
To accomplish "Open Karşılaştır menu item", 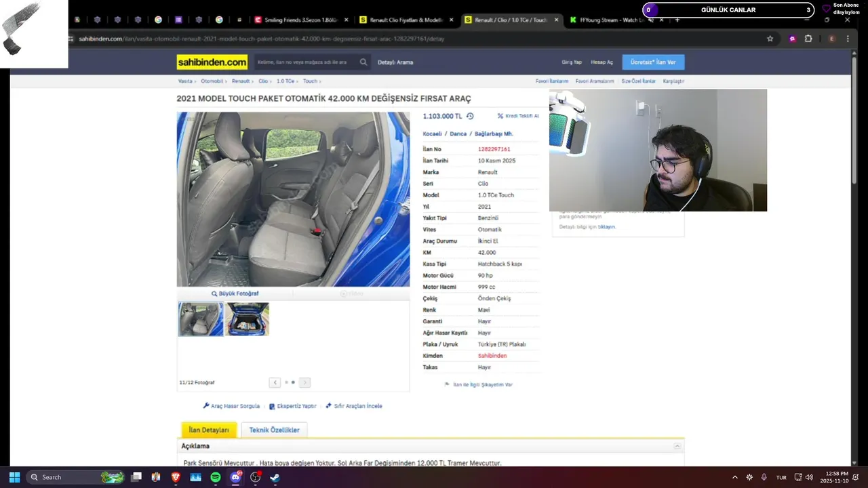I will coord(673,81).
